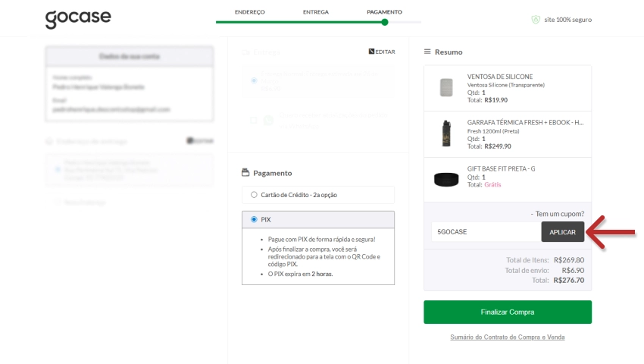Click the Total de envio R$6.90 value

coord(573,270)
